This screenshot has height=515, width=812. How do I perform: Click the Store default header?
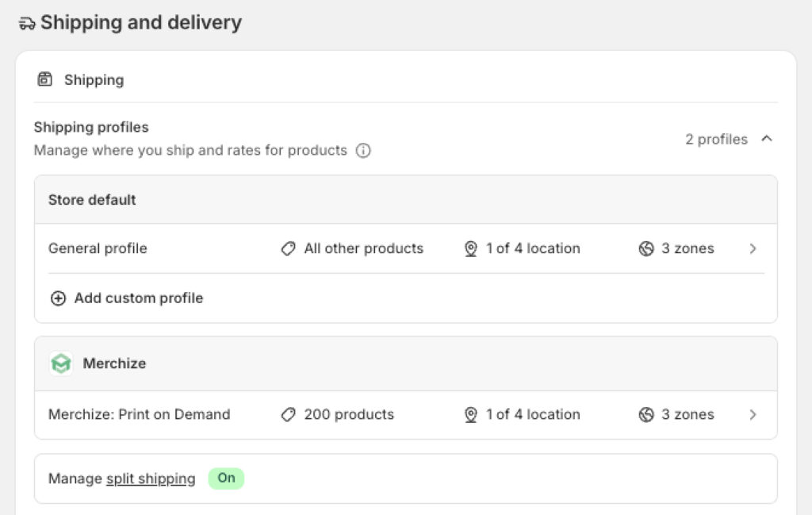92,200
